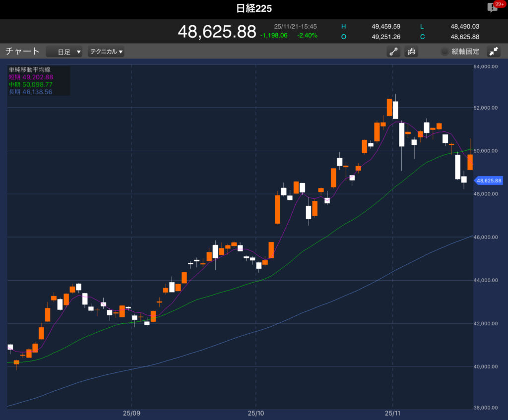Image resolution: width=508 pixels, height=420 pixels.
Task: Select the 25/09 date marker on time axis
Action: coord(131,413)
